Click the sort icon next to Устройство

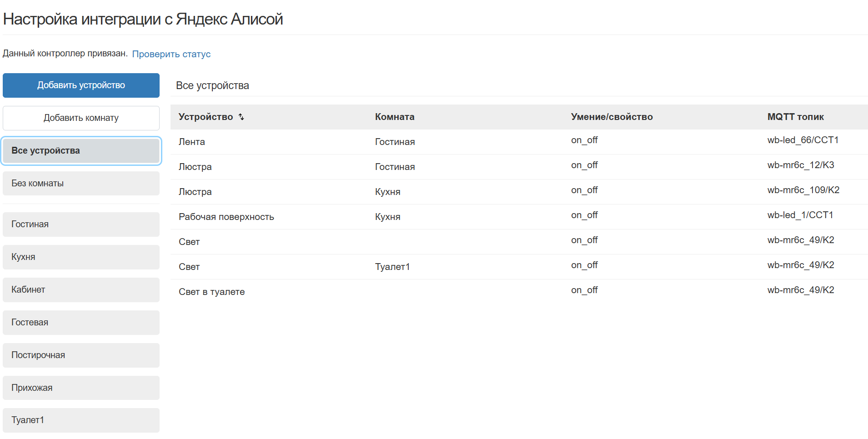tap(241, 117)
